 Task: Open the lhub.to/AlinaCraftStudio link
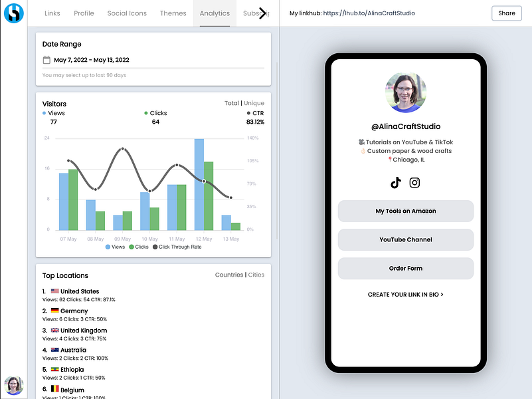click(369, 13)
